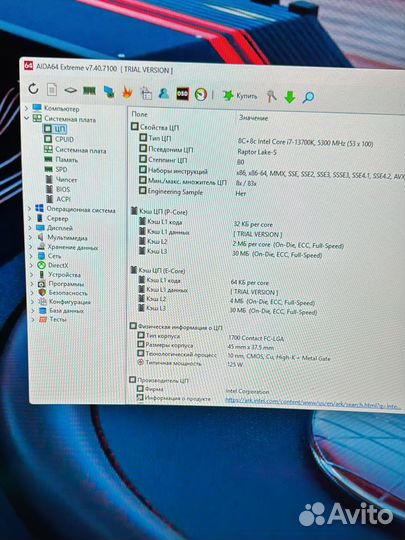Click the 125 W value
This screenshot has width=405, height=540.
(235, 364)
